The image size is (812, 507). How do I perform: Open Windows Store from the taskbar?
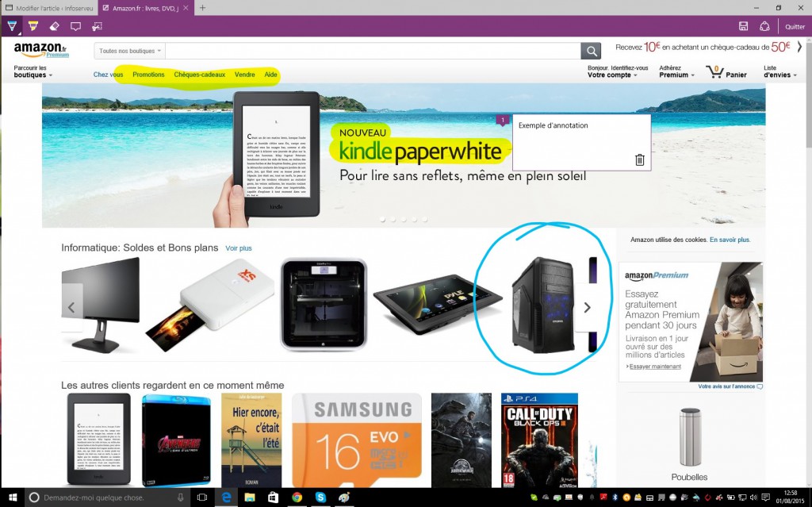tap(273, 497)
